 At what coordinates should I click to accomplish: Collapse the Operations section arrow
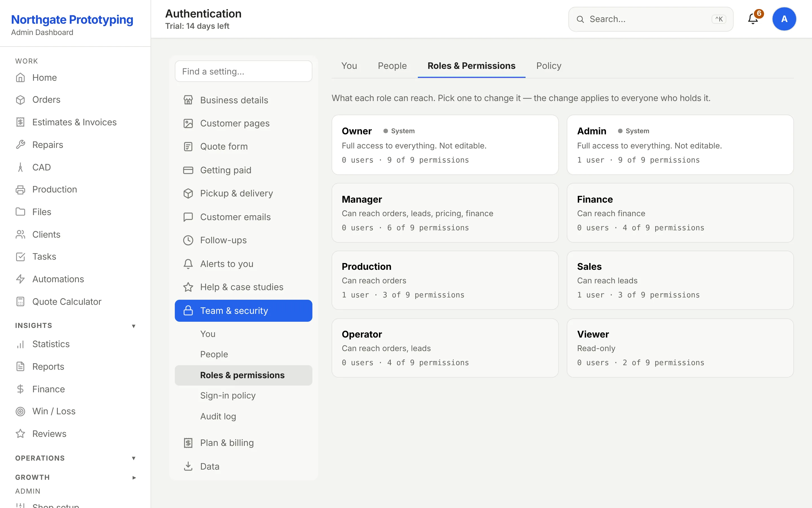coord(134,458)
